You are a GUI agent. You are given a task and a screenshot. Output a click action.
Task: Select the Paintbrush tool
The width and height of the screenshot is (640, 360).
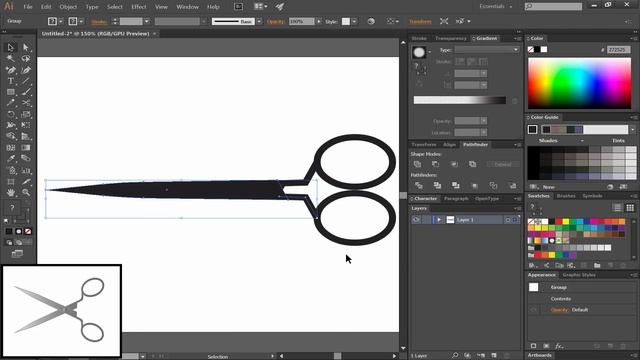click(x=26, y=92)
